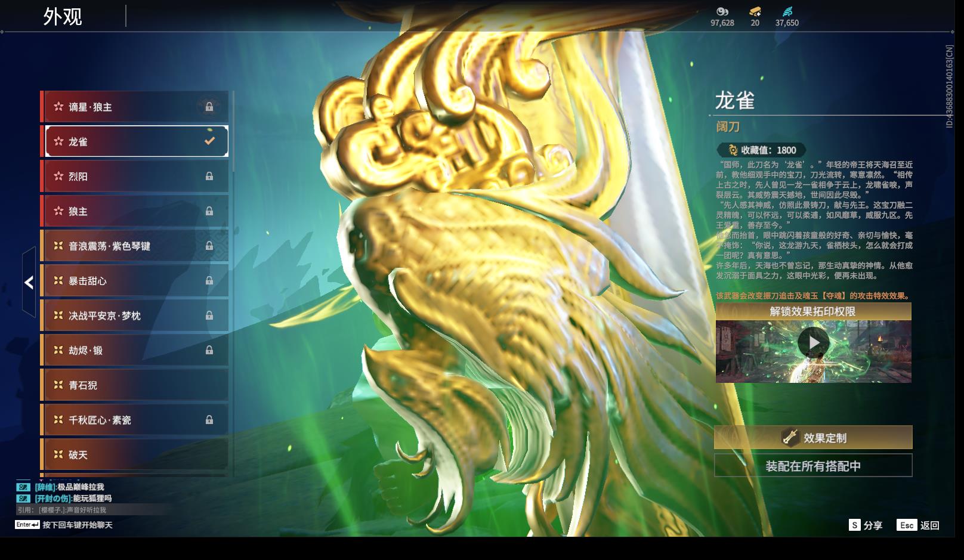Click the 分享 share button
The width and height of the screenshot is (964, 560).
click(x=866, y=525)
